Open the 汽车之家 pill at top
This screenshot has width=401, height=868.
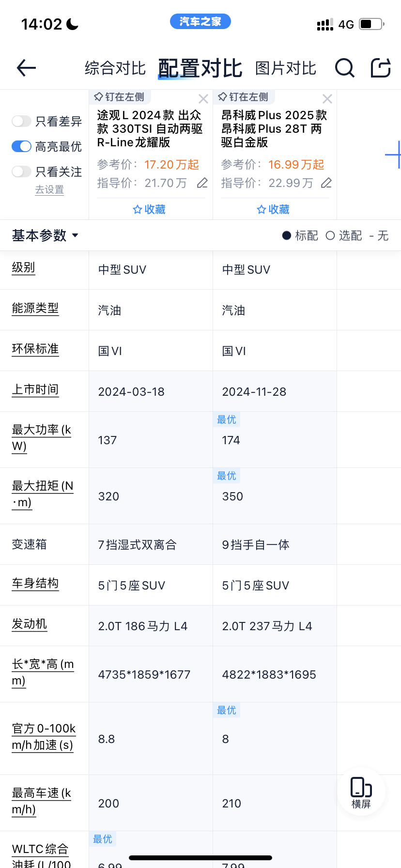point(200,21)
